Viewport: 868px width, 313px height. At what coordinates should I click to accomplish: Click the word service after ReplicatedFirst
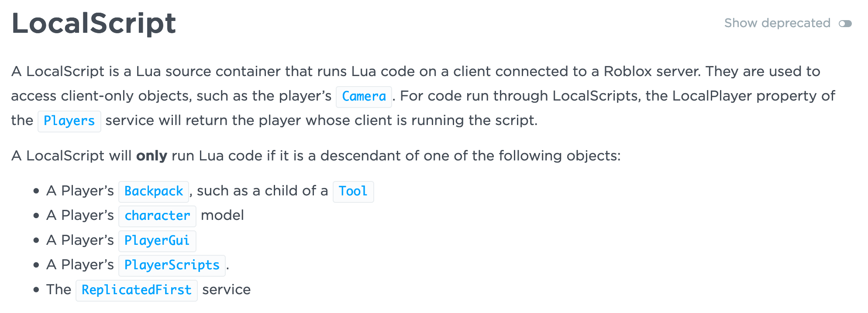pyautogui.click(x=226, y=289)
